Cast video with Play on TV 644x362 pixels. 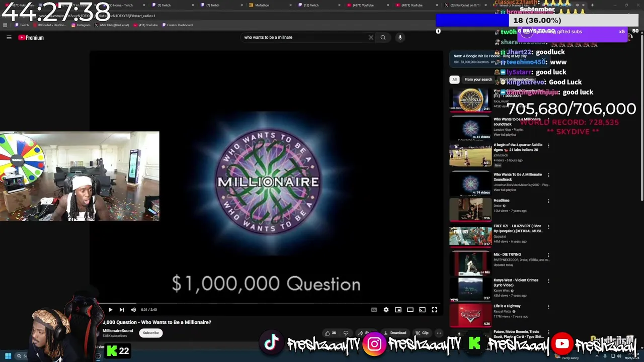(x=422, y=310)
